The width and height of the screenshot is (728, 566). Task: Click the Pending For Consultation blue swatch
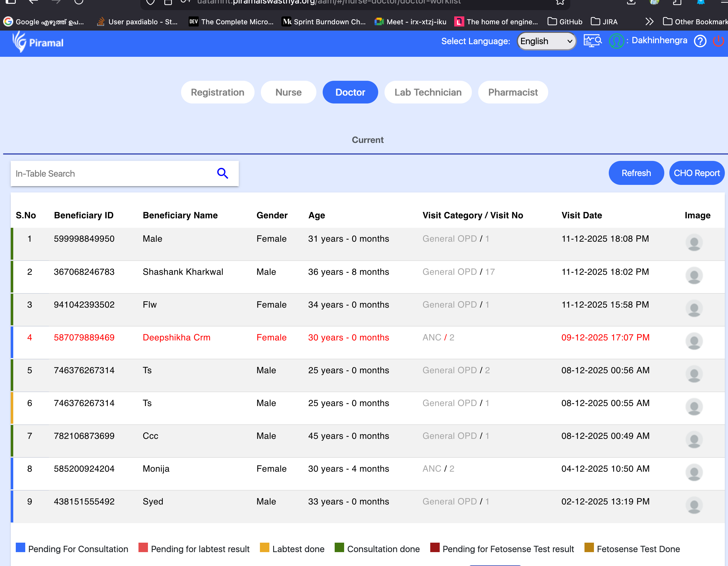tap(21, 548)
